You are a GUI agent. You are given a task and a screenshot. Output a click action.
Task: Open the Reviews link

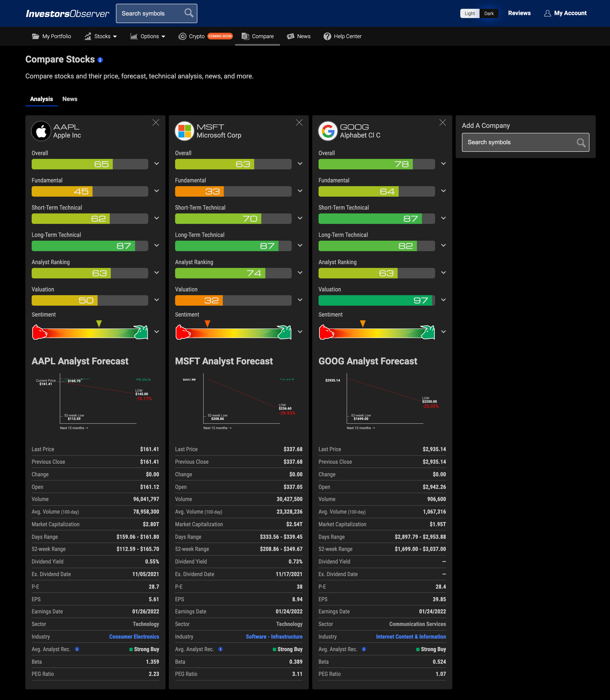pyautogui.click(x=519, y=13)
